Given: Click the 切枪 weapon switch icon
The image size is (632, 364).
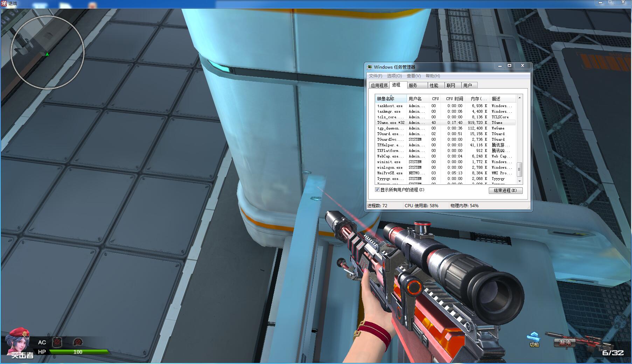Looking at the screenshot, I should (534, 339).
